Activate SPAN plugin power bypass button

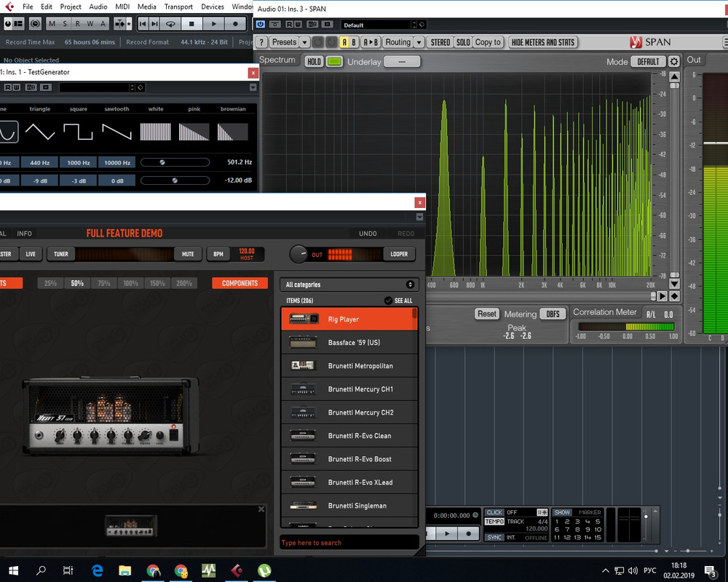coord(261,24)
